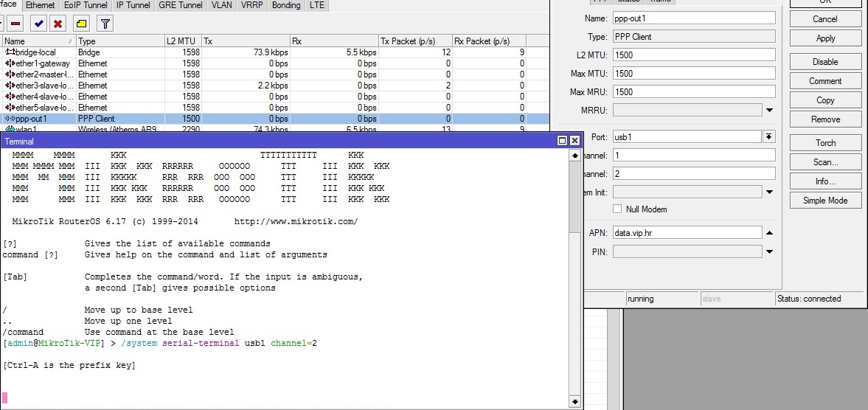Open the filter funnel icon

pyautogui.click(x=105, y=24)
